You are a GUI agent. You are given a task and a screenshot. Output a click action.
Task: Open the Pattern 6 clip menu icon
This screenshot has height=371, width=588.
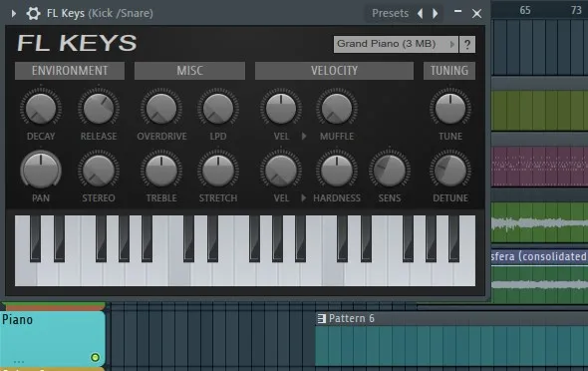pos(321,318)
